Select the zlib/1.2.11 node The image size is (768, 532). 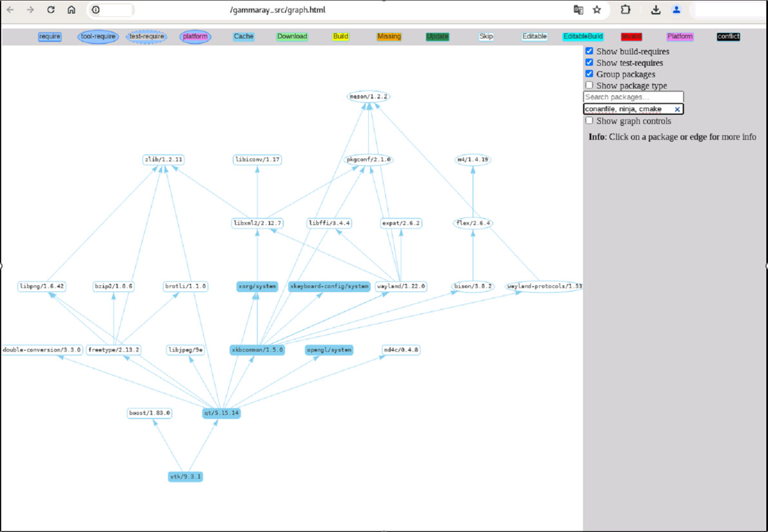coord(163,160)
